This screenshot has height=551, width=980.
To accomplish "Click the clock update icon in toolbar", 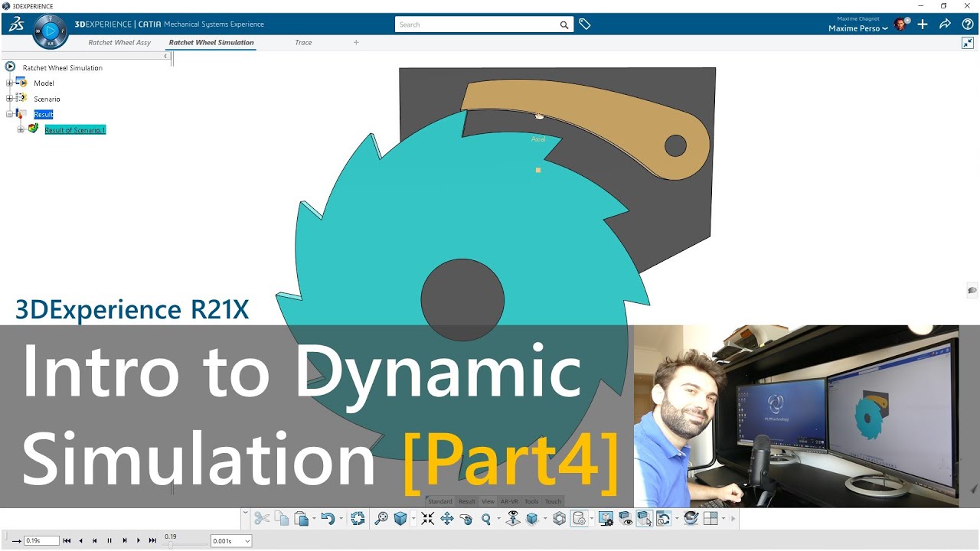I will (x=664, y=519).
